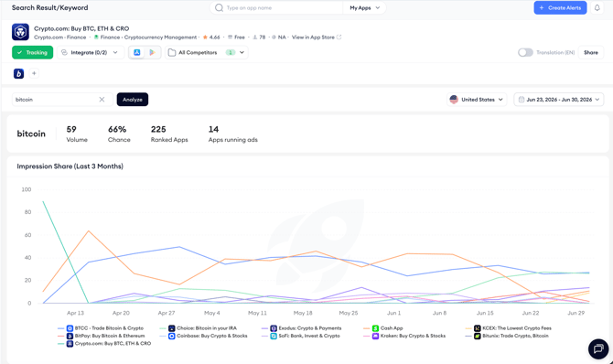Click the plus icon to add competitor
The height and width of the screenshot is (364, 613).
tap(34, 73)
